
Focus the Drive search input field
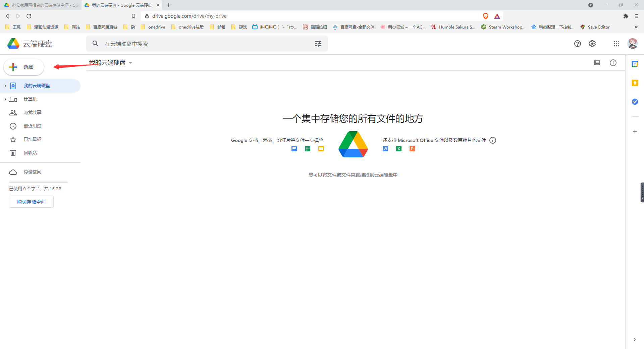[207, 44]
